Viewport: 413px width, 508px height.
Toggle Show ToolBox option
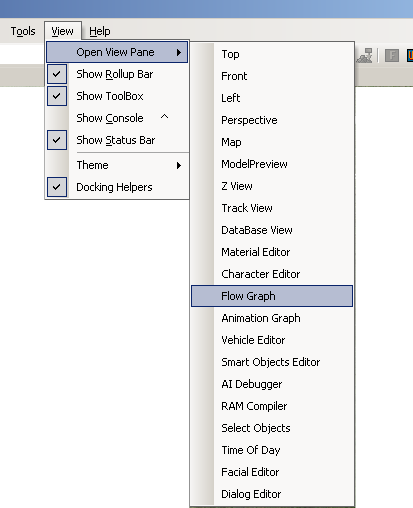click(117, 96)
